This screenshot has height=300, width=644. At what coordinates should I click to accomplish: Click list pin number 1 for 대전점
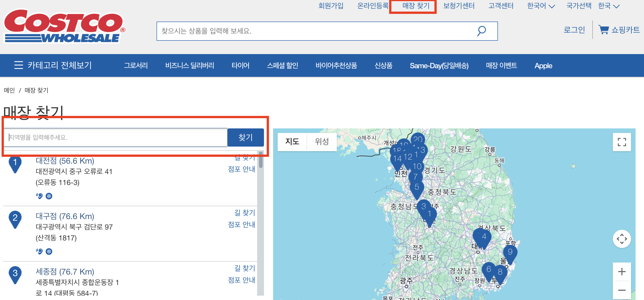pyautogui.click(x=15, y=165)
